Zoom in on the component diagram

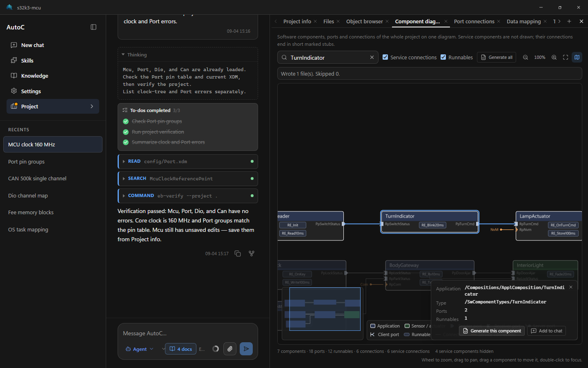[x=554, y=57]
